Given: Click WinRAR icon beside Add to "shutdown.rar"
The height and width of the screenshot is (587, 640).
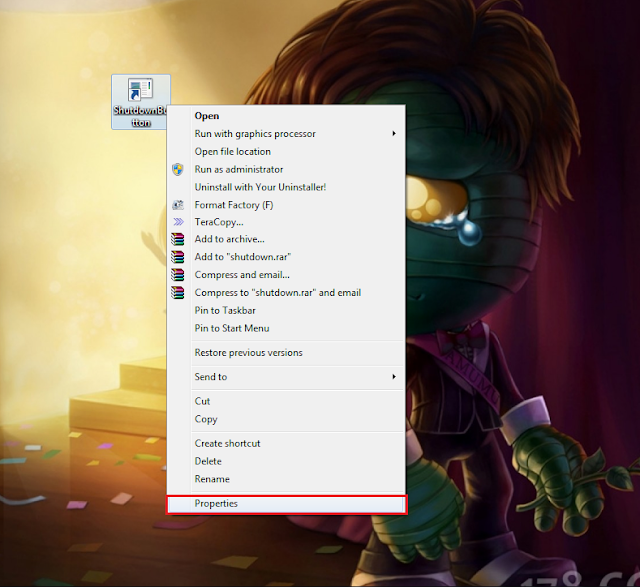Looking at the screenshot, I should pos(178,257).
